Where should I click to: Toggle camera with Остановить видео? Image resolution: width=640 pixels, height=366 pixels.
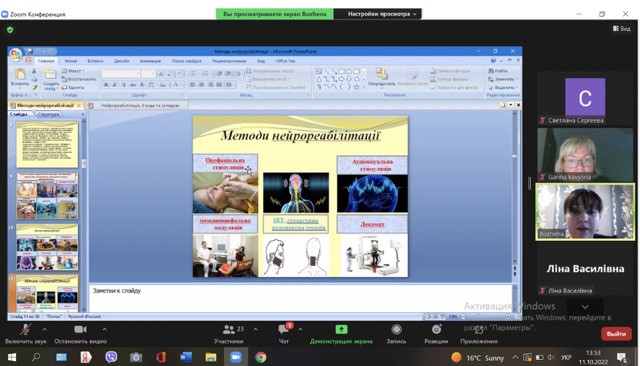pyautogui.click(x=80, y=334)
